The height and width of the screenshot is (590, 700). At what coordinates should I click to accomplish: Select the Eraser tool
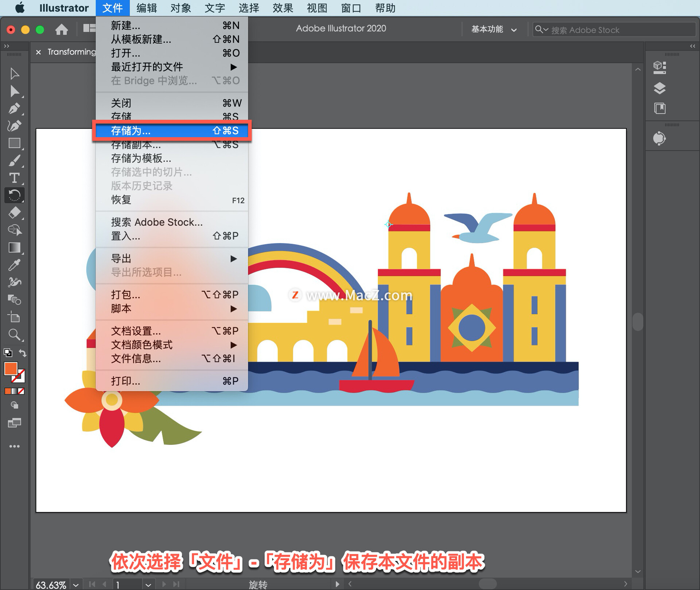(14, 213)
